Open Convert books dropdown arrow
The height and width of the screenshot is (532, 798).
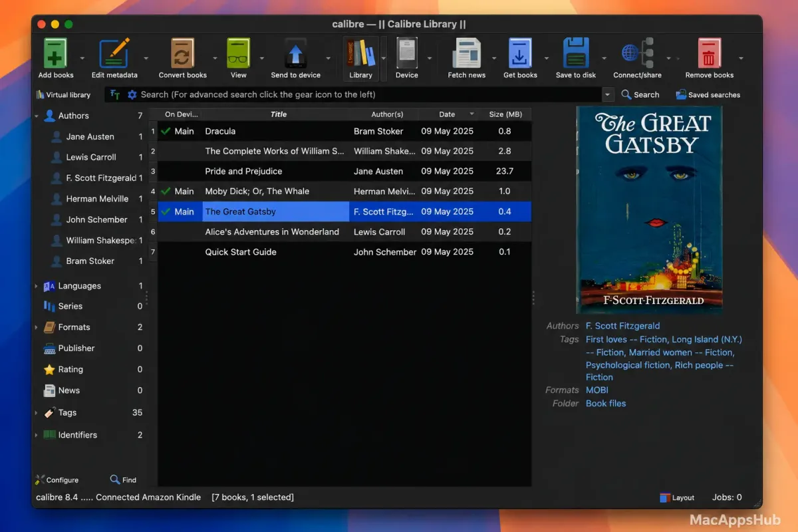click(215, 58)
